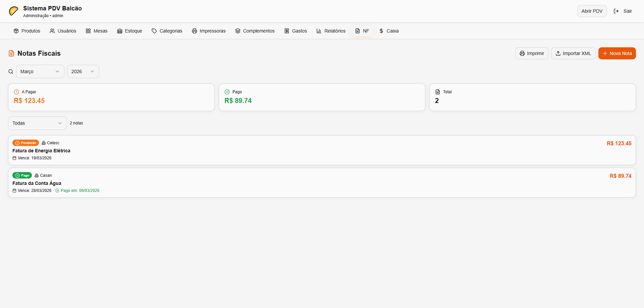Image resolution: width=644 pixels, height=308 pixels.
Task: Expand the 2026 year selector
Action: (x=83, y=71)
